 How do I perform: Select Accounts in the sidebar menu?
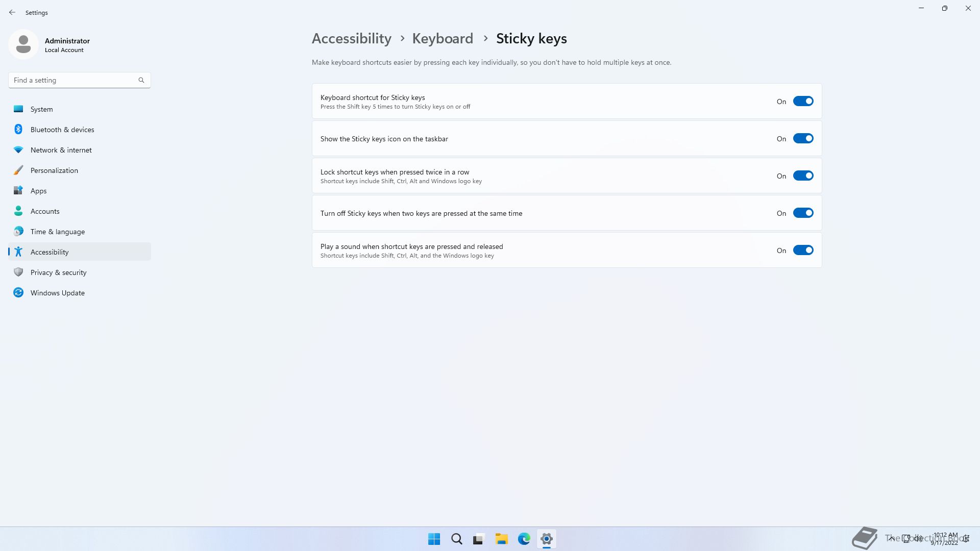(45, 211)
